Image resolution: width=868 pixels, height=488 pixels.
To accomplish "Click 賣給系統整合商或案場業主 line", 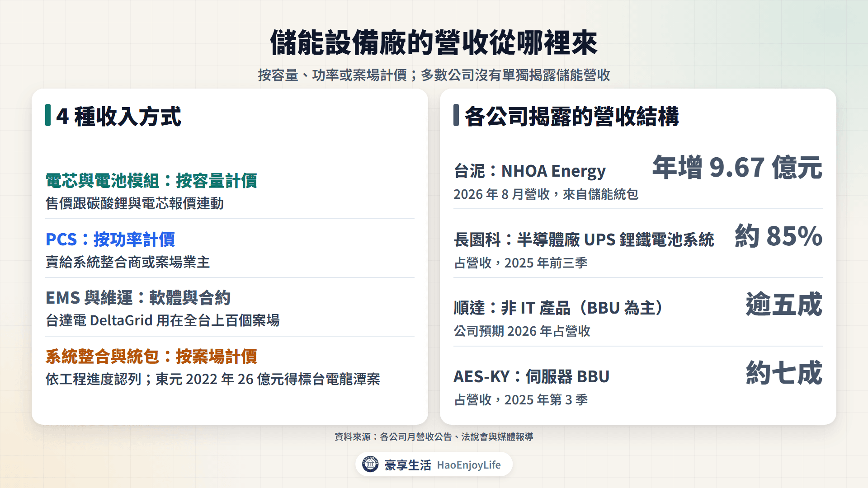I will [128, 262].
